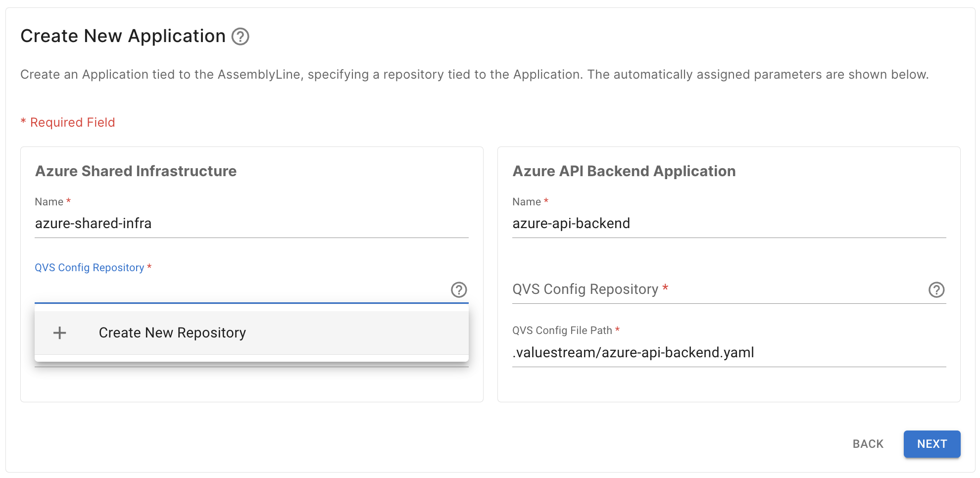The image size is (980, 478).
Task: Click the Azure API Backend Application card heading
Action: coord(624,171)
